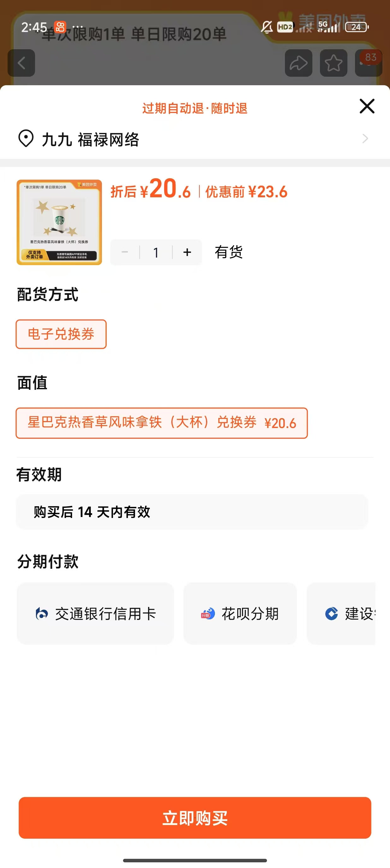Tap the Huabei installment logo icon

tap(208, 614)
